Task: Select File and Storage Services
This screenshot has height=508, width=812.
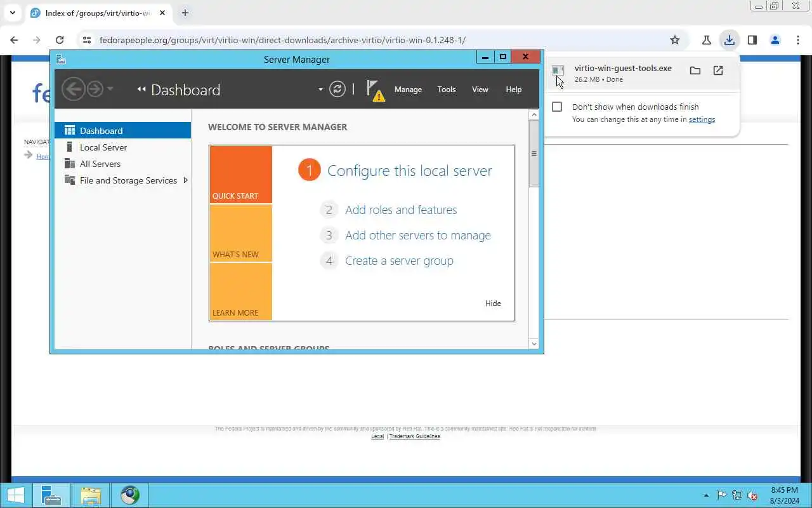Action: tap(122, 180)
